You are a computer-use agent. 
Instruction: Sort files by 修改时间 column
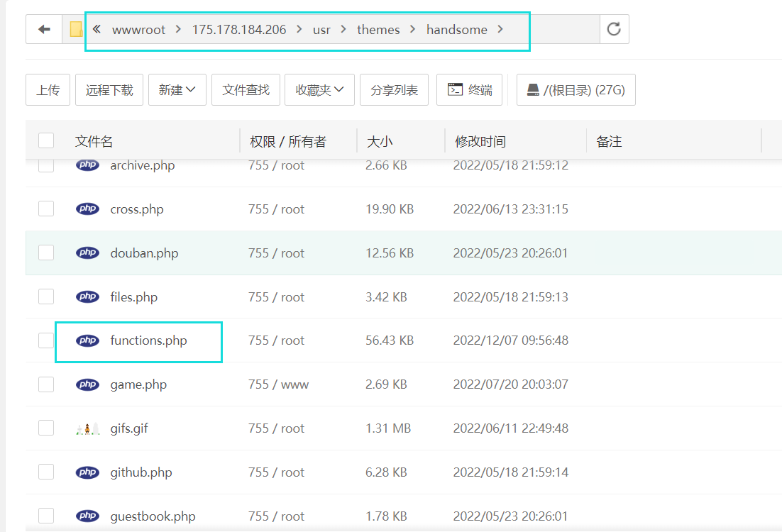(x=480, y=140)
